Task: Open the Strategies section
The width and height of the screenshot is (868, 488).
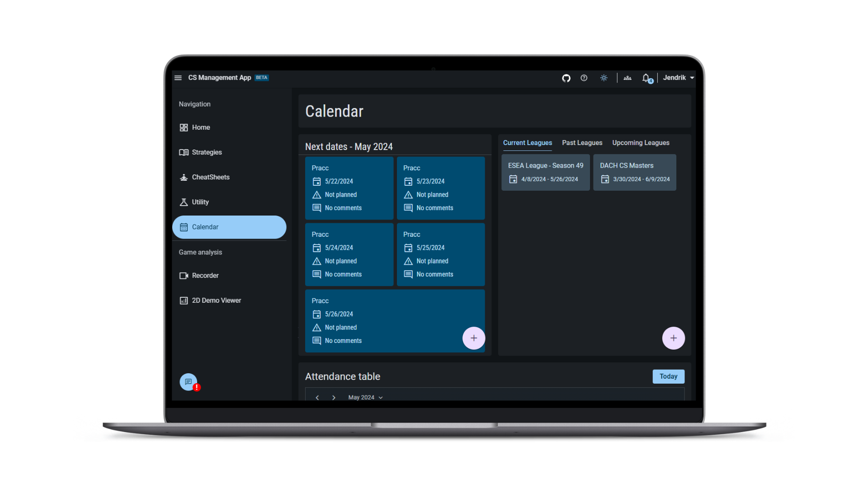Action: pyautogui.click(x=206, y=152)
